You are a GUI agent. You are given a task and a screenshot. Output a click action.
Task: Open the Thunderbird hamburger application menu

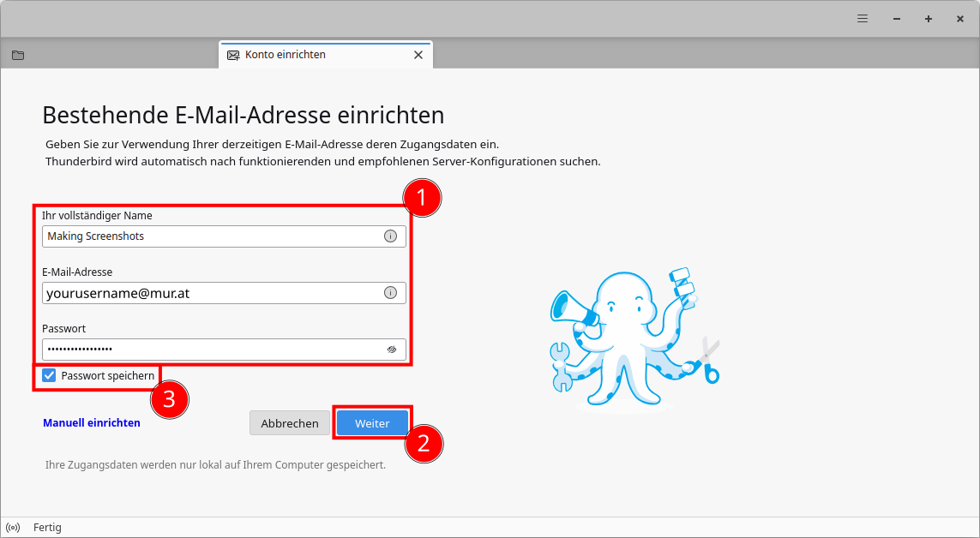click(863, 19)
